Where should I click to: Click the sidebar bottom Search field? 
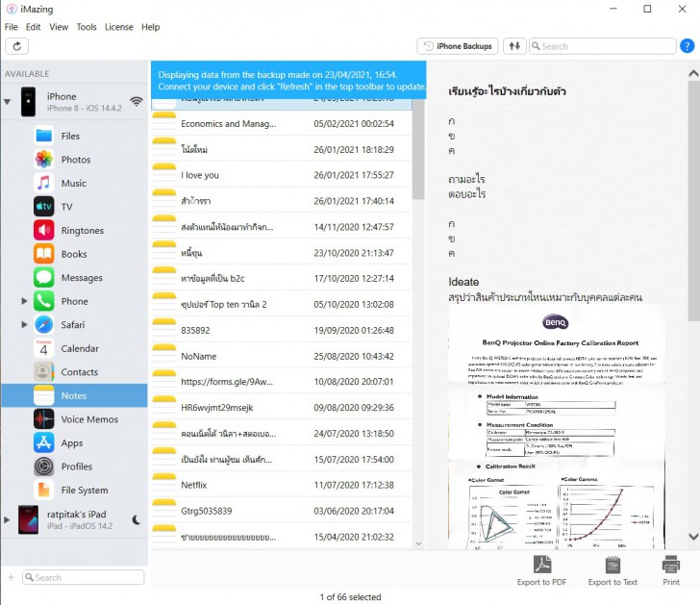(84, 577)
